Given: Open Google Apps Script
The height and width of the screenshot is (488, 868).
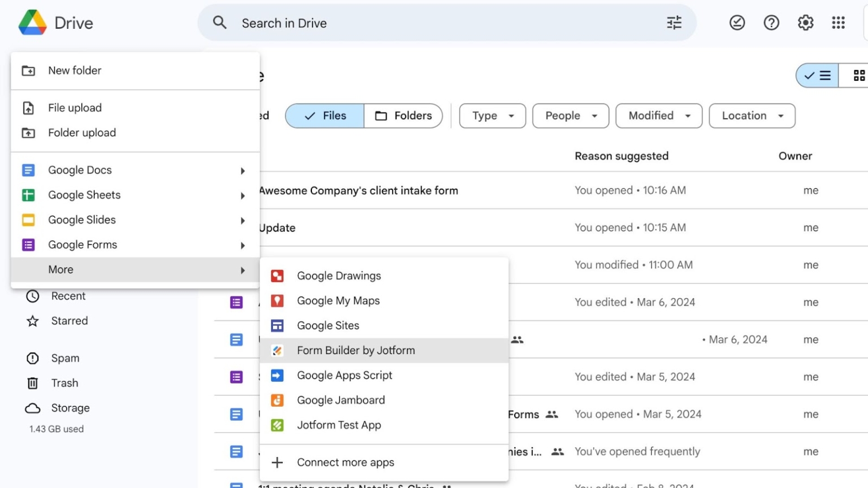Looking at the screenshot, I should [344, 375].
